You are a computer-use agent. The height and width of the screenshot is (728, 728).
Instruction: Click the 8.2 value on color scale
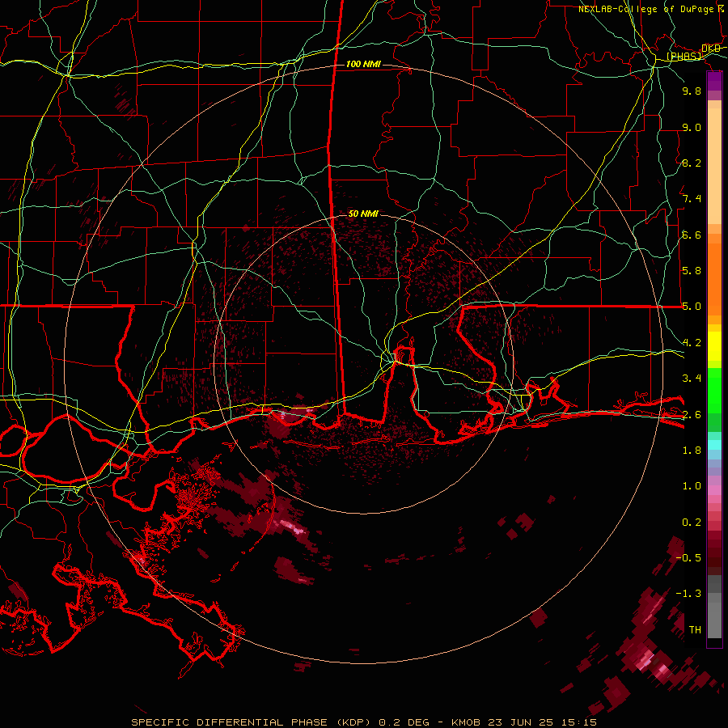692,163
